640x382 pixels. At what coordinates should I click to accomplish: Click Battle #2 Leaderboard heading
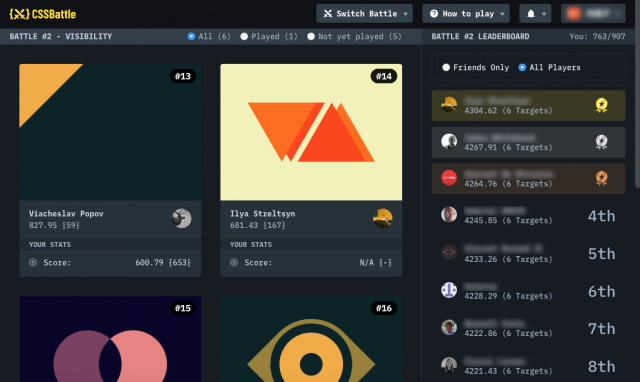tap(480, 36)
